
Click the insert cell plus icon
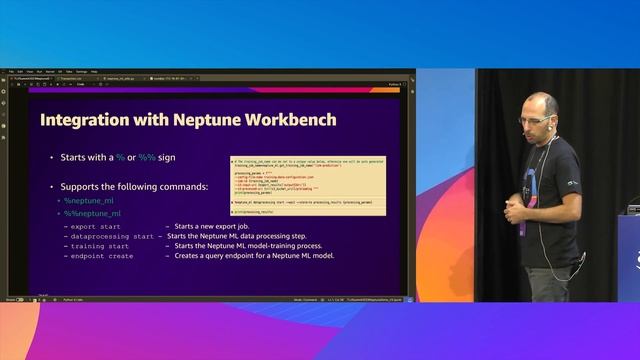pyautogui.click(x=25, y=84)
